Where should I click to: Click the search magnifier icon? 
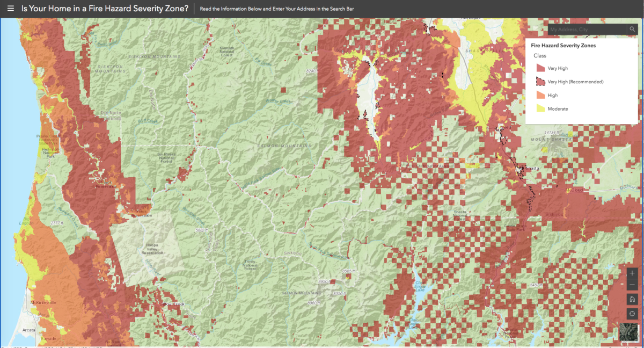[x=633, y=30]
